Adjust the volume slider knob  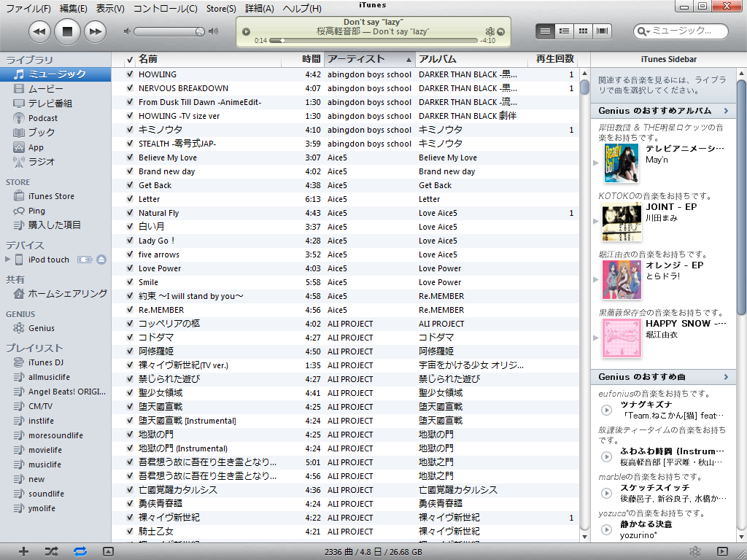(x=200, y=31)
